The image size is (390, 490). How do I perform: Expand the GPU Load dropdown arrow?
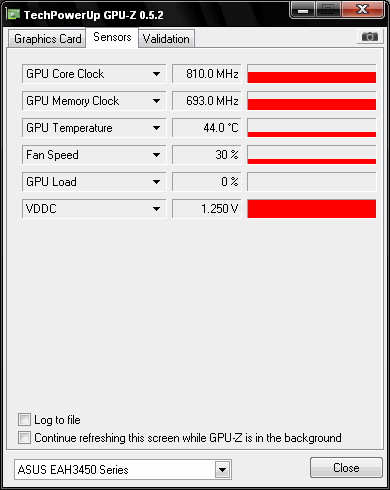point(156,182)
